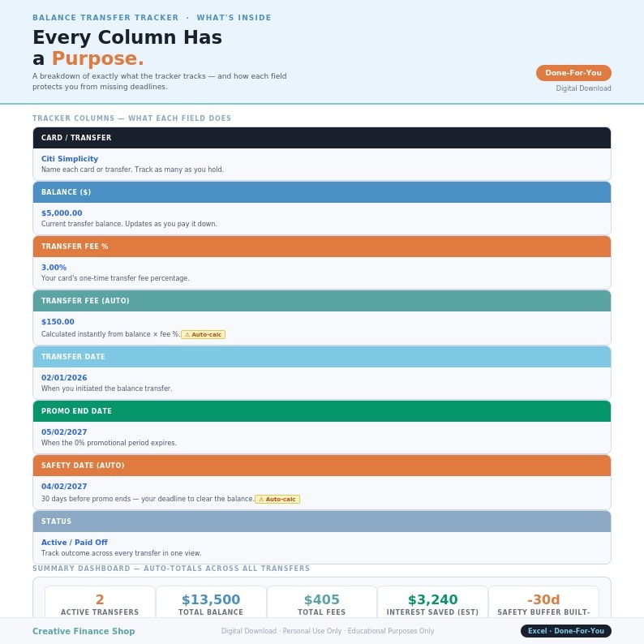The height and width of the screenshot is (644, 644).
Task: Click the TRANSFER FEE (AUTO) teal header
Action: click(321, 301)
